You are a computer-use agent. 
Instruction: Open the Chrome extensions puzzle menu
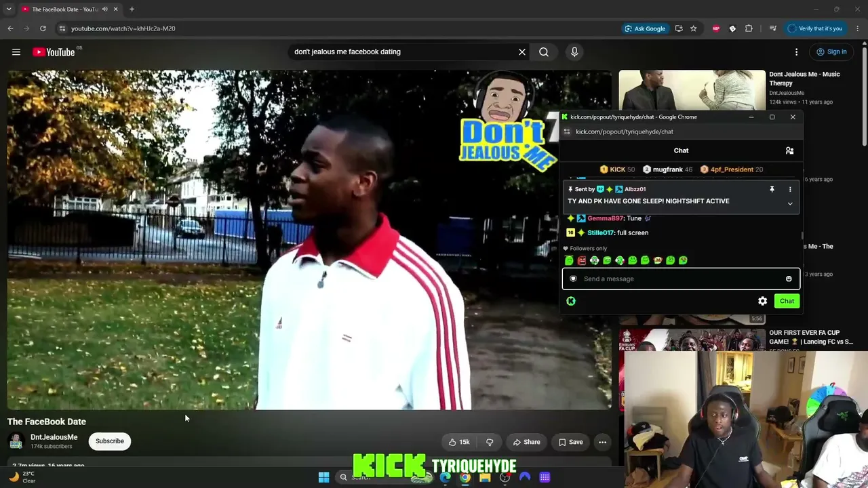pyautogui.click(x=749, y=28)
